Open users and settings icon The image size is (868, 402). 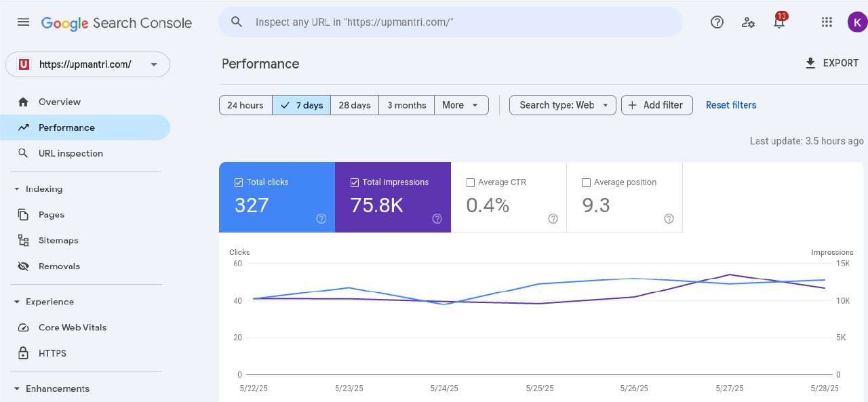click(748, 22)
